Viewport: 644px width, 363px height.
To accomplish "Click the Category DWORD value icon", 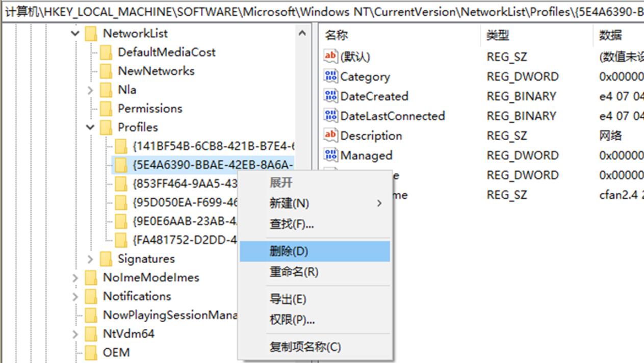I will click(331, 76).
